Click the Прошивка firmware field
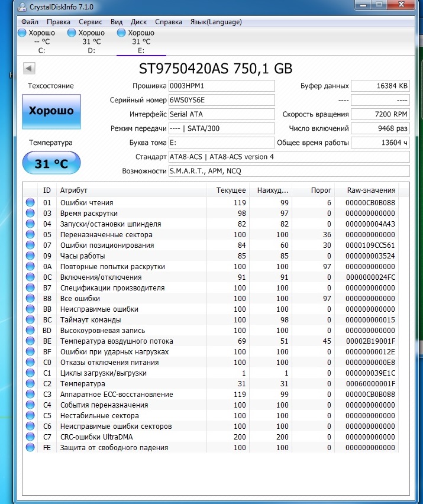423x504 pixels. [x=221, y=86]
